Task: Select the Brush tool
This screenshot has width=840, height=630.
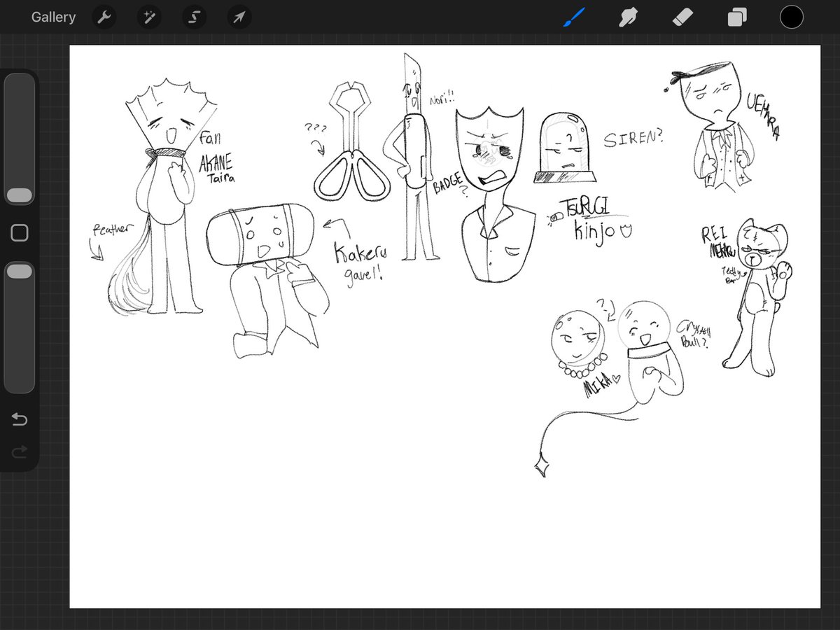Action: [574, 17]
